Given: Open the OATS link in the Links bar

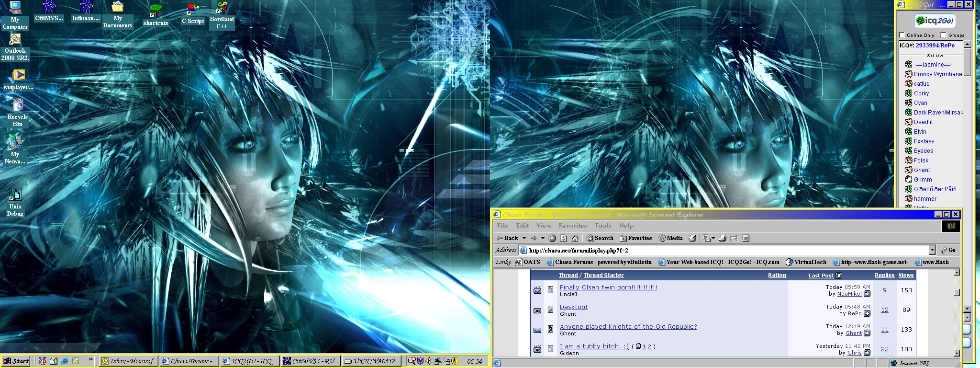Looking at the screenshot, I should tap(527, 262).
